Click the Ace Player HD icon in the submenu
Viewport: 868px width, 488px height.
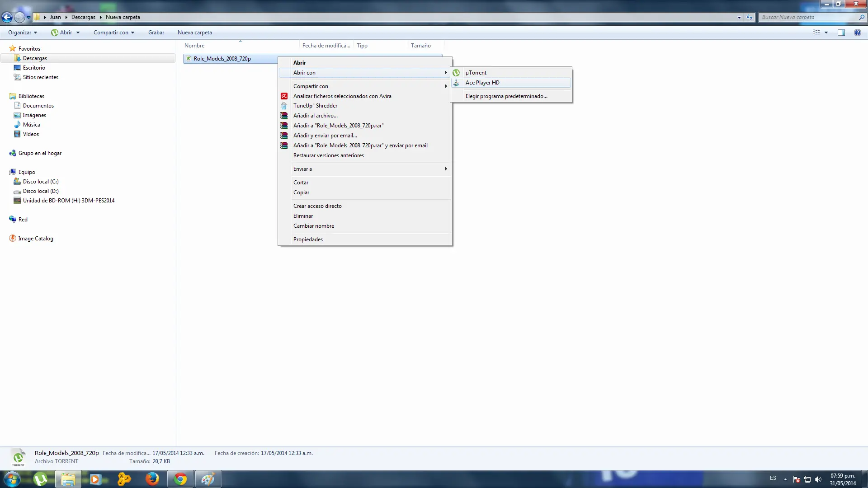457,83
